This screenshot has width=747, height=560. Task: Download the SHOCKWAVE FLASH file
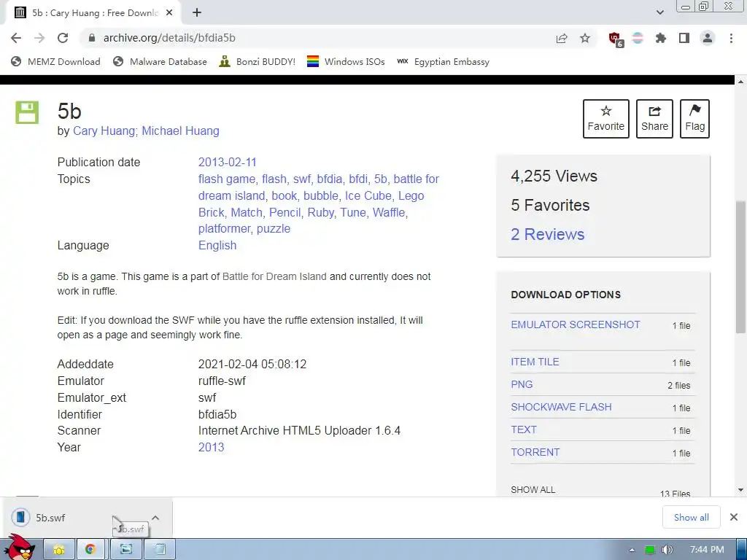(x=561, y=407)
